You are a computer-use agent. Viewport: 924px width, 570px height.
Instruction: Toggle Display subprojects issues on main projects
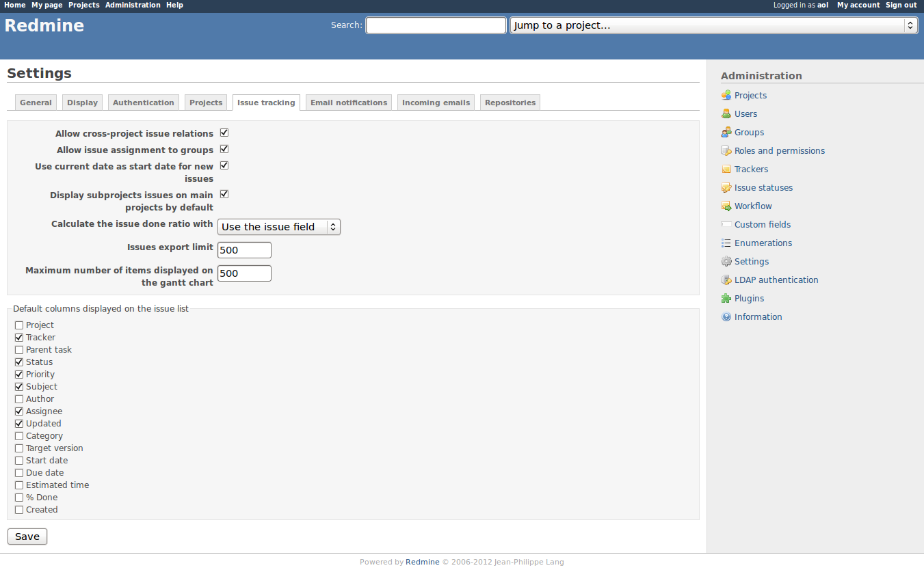pyautogui.click(x=224, y=194)
